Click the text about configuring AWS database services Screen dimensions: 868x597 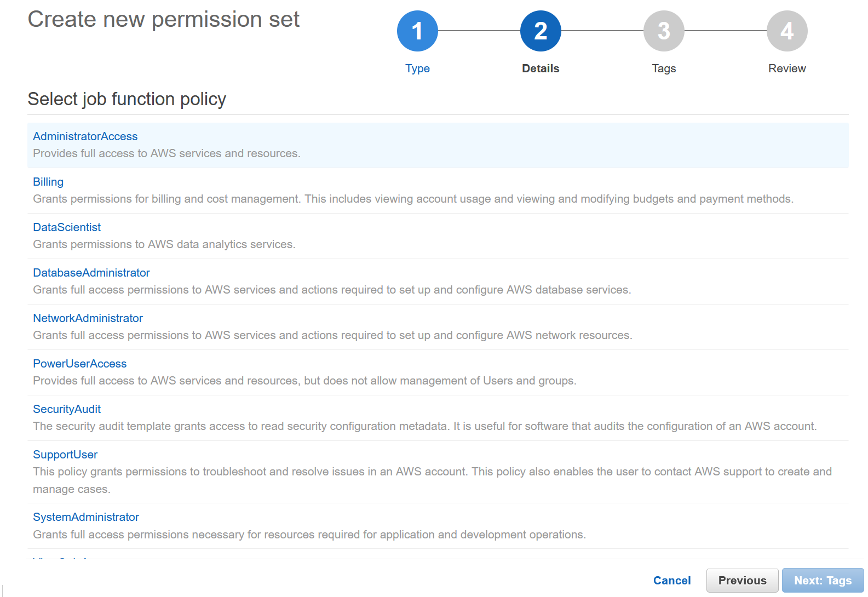tap(332, 290)
